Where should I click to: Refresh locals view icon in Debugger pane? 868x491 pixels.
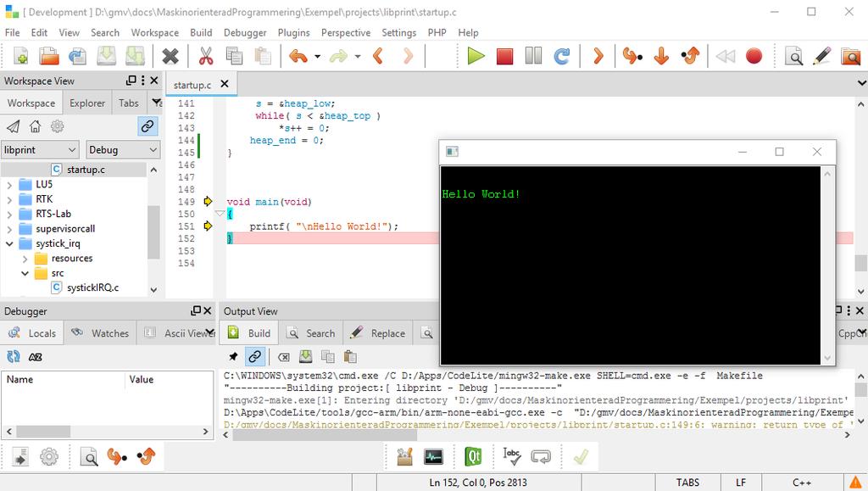click(14, 356)
